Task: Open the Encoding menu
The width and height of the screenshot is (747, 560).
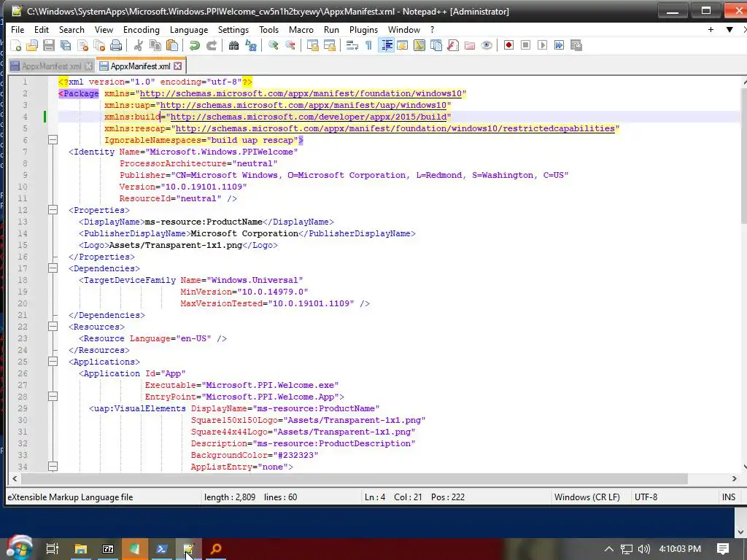Action: [x=142, y=29]
